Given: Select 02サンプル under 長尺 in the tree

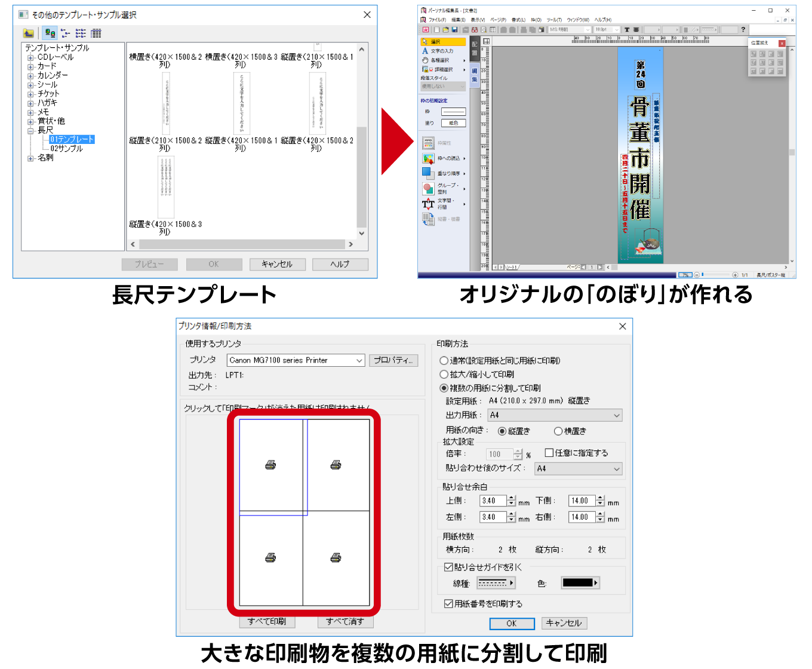Looking at the screenshot, I should [x=66, y=148].
